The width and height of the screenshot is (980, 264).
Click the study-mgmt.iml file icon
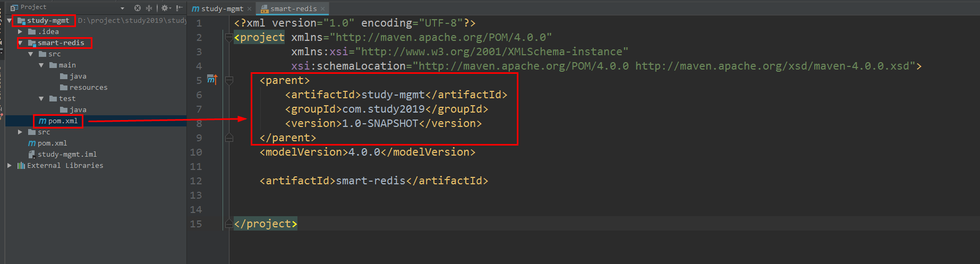click(32, 155)
